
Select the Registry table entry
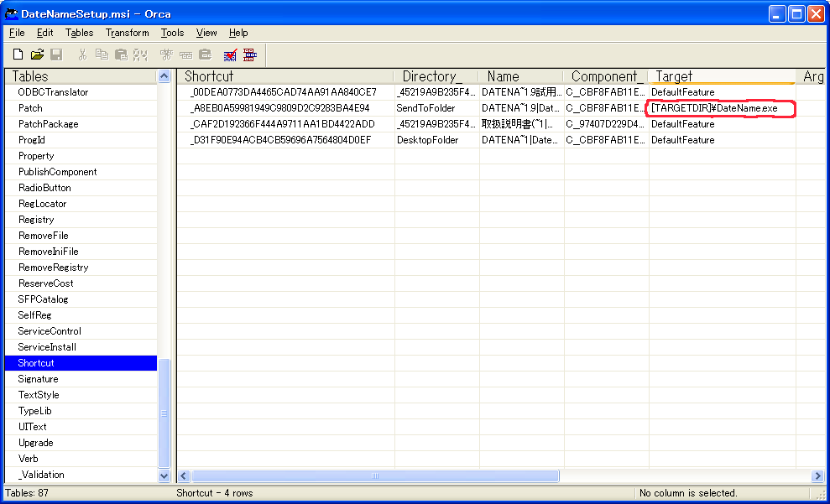[36, 220]
